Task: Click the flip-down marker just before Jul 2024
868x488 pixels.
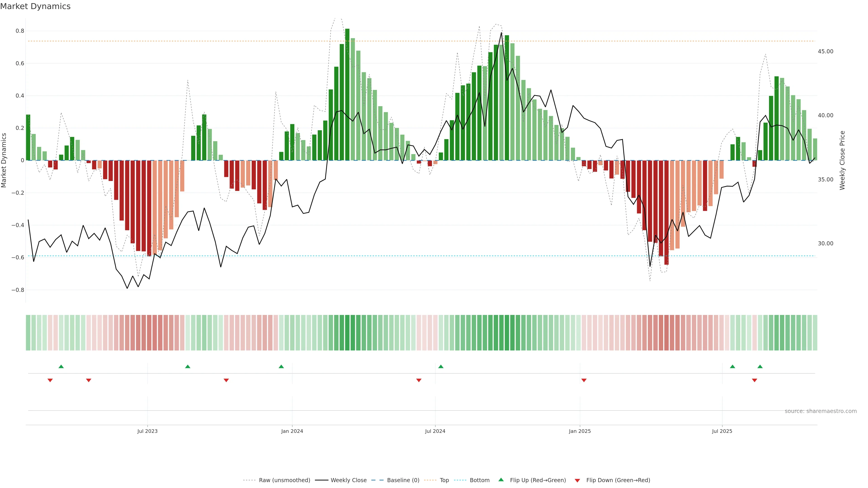Action: click(419, 380)
